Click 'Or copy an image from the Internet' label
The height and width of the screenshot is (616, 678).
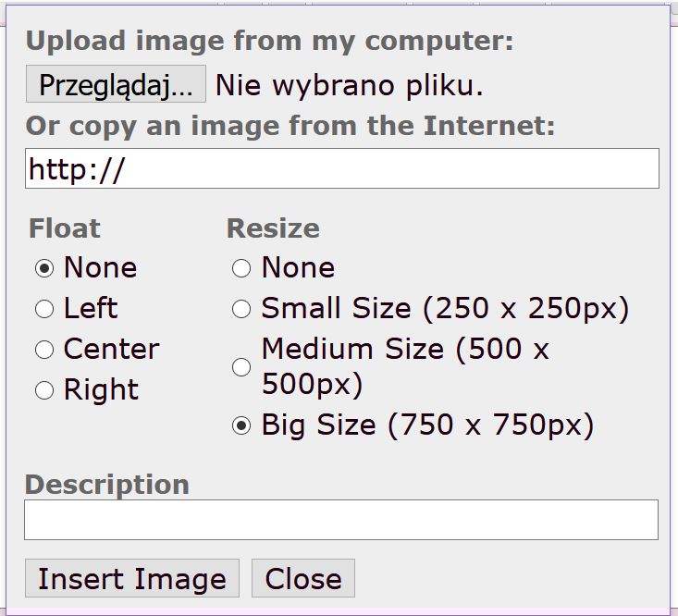(x=290, y=126)
